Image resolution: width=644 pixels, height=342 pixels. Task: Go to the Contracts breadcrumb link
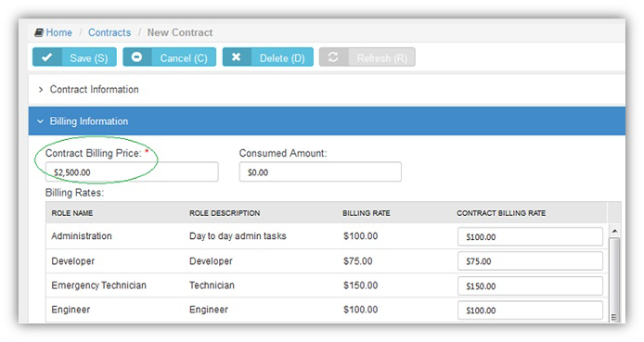click(x=109, y=32)
